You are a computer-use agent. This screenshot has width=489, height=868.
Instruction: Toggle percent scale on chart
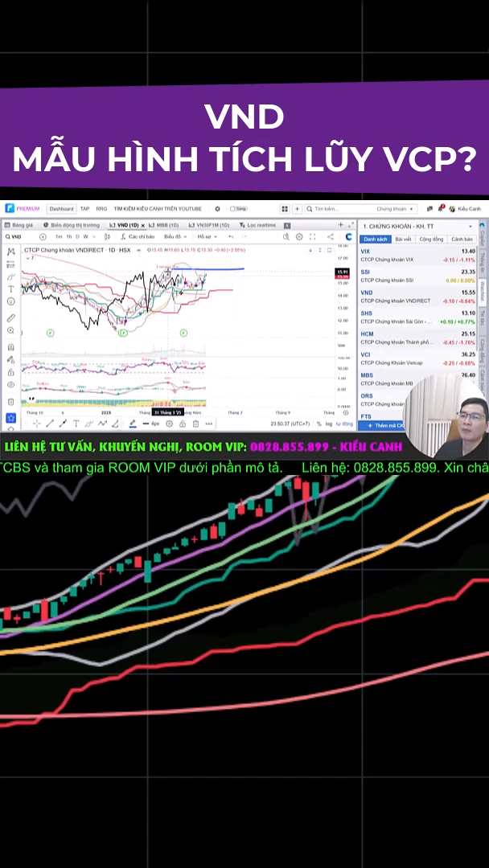coord(319,424)
